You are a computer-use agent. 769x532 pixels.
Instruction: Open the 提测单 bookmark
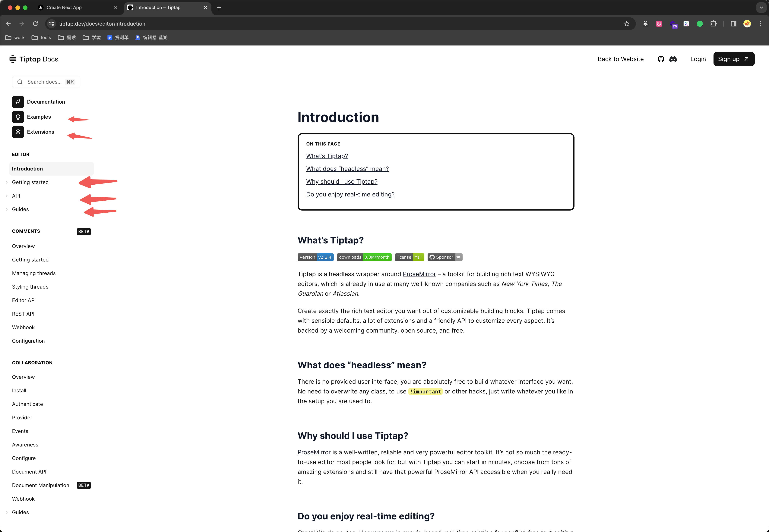click(118, 37)
